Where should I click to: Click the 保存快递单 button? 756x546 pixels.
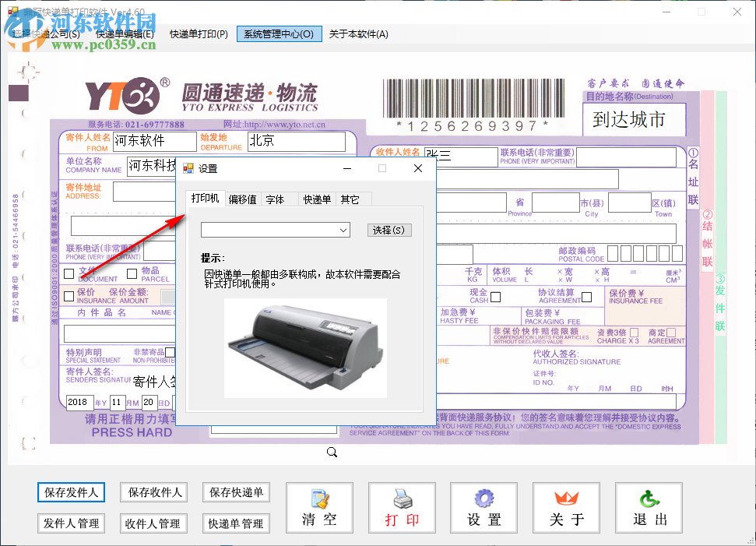235,492
